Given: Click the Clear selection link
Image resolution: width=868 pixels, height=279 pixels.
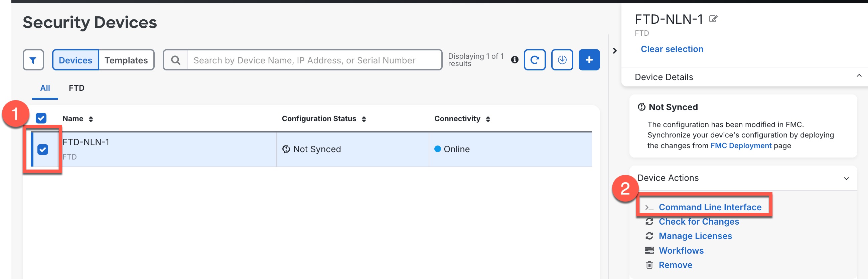Looking at the screenshot, I should coord(672,49).
